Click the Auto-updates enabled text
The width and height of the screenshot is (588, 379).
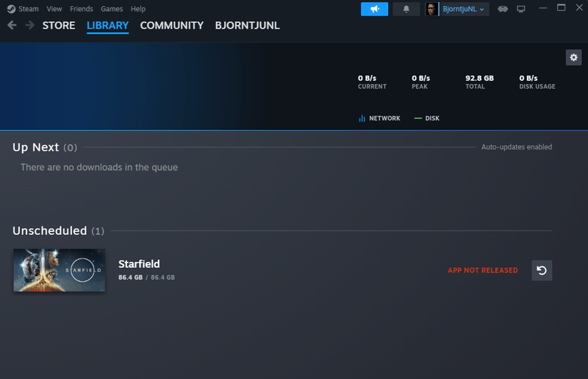(517, 147)
